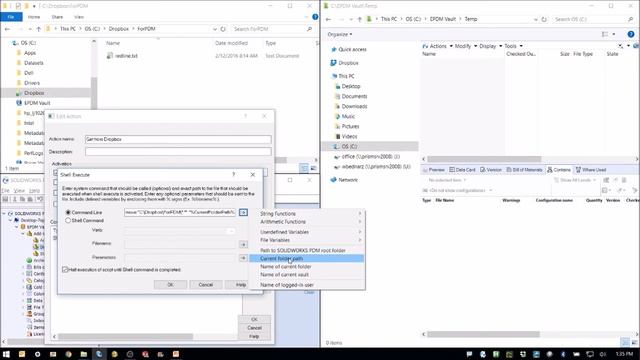The height and width of the screenshot is (360, 640).
Task: Open String Functions submenu
Action: click(307, 213)
